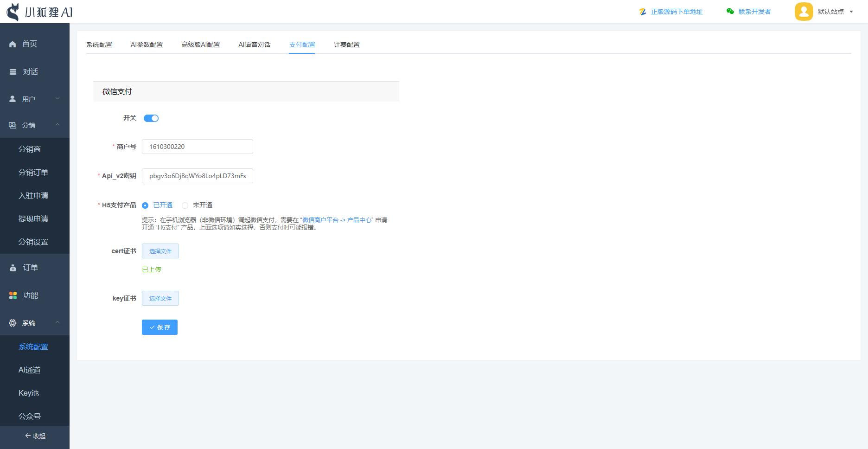Select the 订单 orders icon in sidebar
The height and width of the screenshot is (449, 868).
pos(12,267)
